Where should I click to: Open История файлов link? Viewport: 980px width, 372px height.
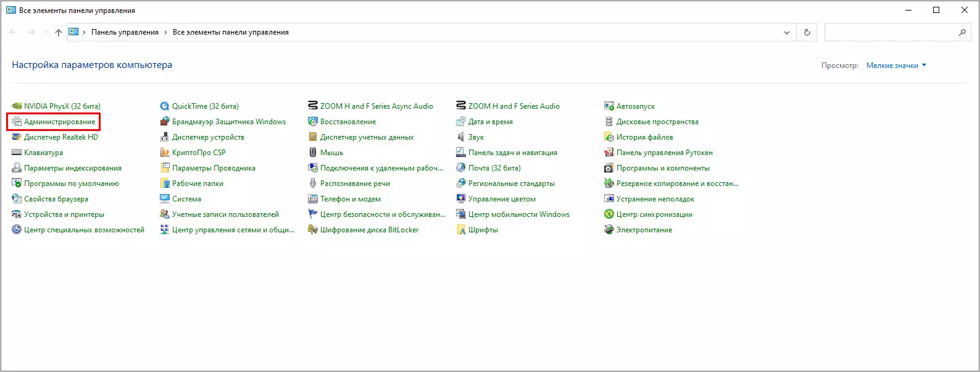(x=645, y=137)
